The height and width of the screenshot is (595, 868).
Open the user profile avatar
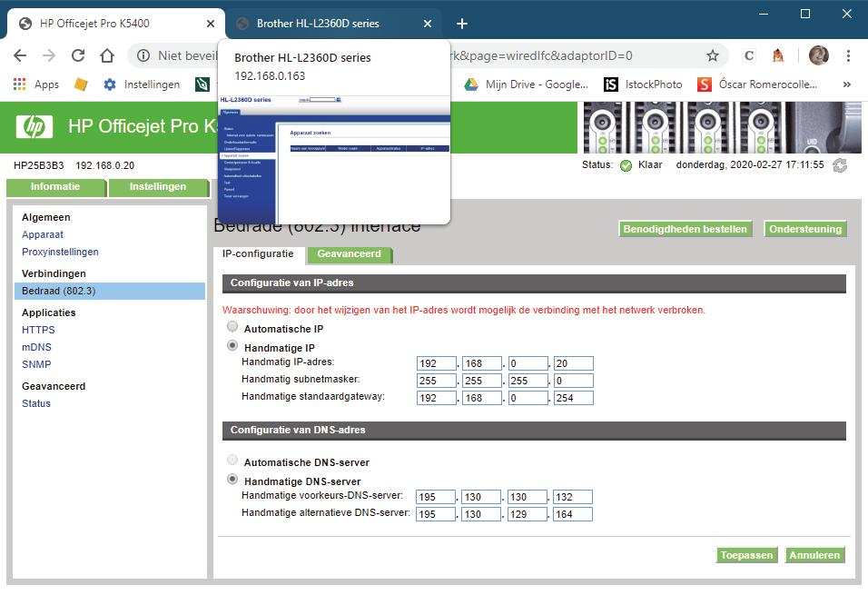tap(819, 55)
